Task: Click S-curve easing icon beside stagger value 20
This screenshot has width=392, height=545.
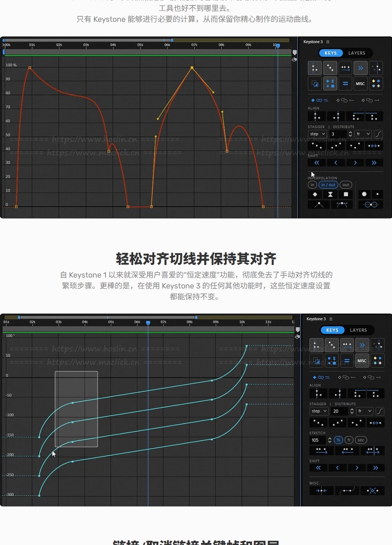Action: pyautogui.click(x=380, y=411)
